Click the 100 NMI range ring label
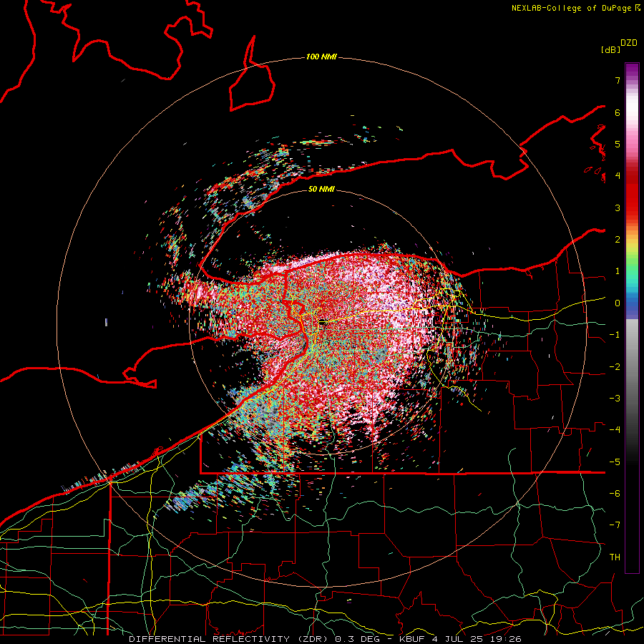This screenshot has width=644, height=644. [321, 57]
